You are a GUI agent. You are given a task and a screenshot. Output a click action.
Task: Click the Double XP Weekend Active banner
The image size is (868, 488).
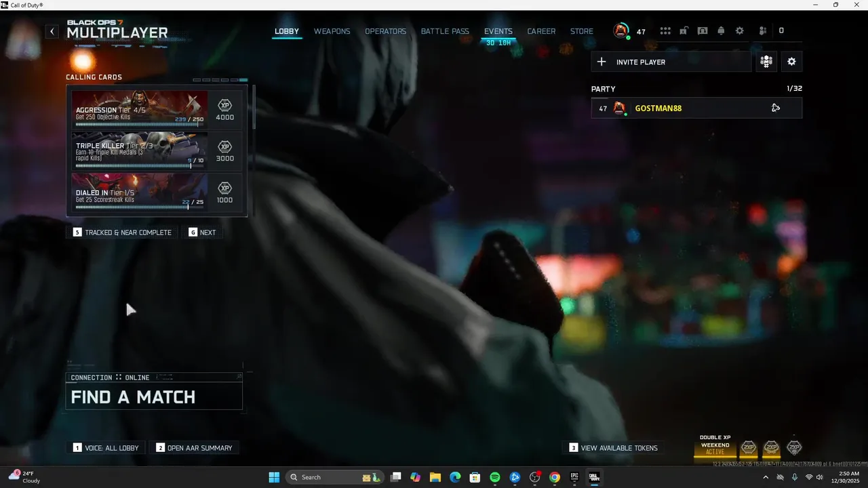(x=715, y=445)
